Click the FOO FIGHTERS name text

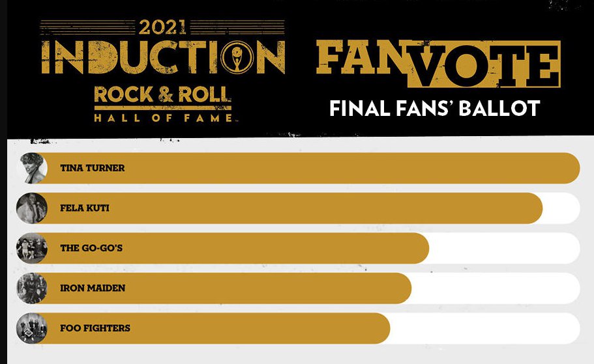95,328
